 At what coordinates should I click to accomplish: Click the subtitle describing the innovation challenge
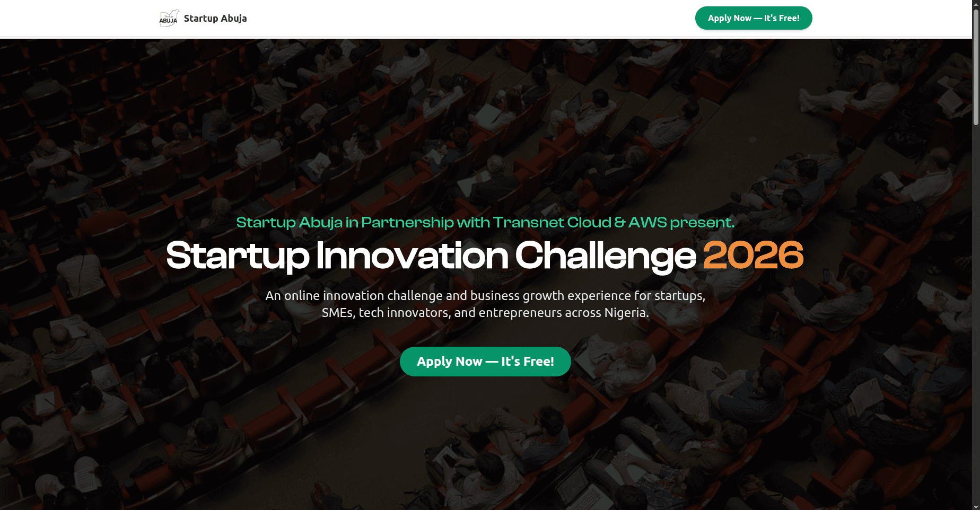point(485,304)
